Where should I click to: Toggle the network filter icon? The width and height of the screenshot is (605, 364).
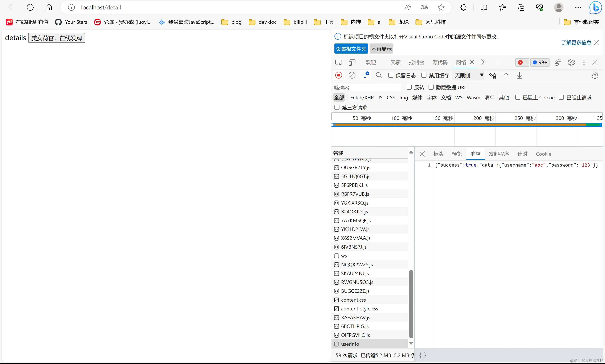click(x=365, y=75)
